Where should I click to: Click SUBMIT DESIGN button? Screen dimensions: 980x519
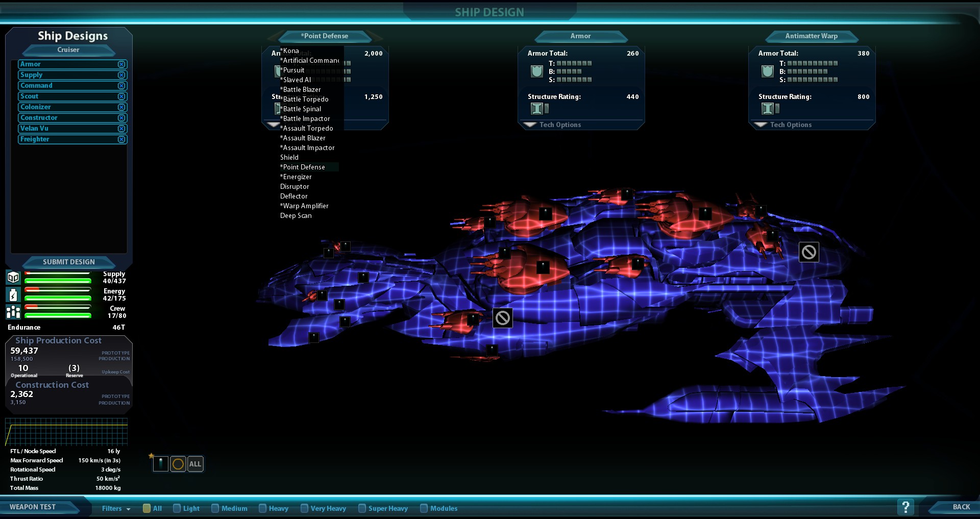click(69, 262)
